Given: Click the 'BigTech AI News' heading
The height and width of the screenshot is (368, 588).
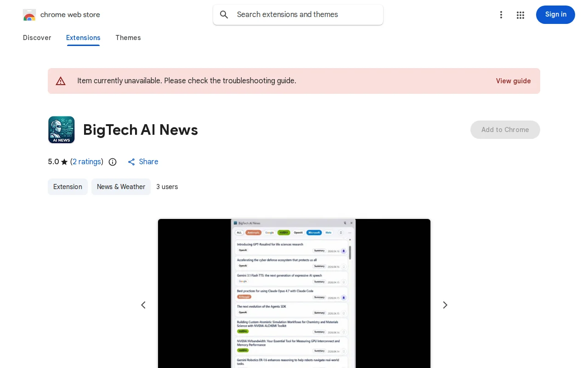Looking at the screenshot, I should pos(141,130).
